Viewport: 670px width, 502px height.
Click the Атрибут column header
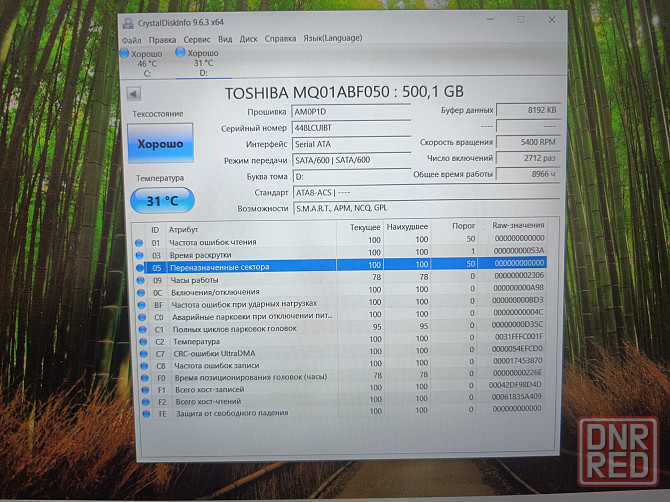click(x=251, y=229)
